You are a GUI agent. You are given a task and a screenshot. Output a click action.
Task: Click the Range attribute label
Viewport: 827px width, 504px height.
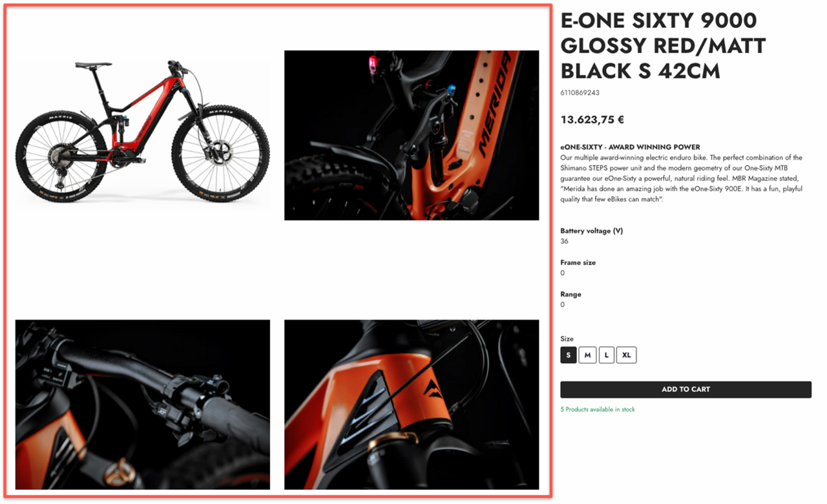click(x=571, y=294)
